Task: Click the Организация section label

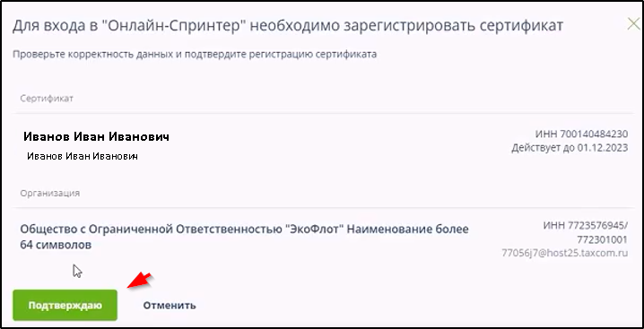Action: click(50, 193)
